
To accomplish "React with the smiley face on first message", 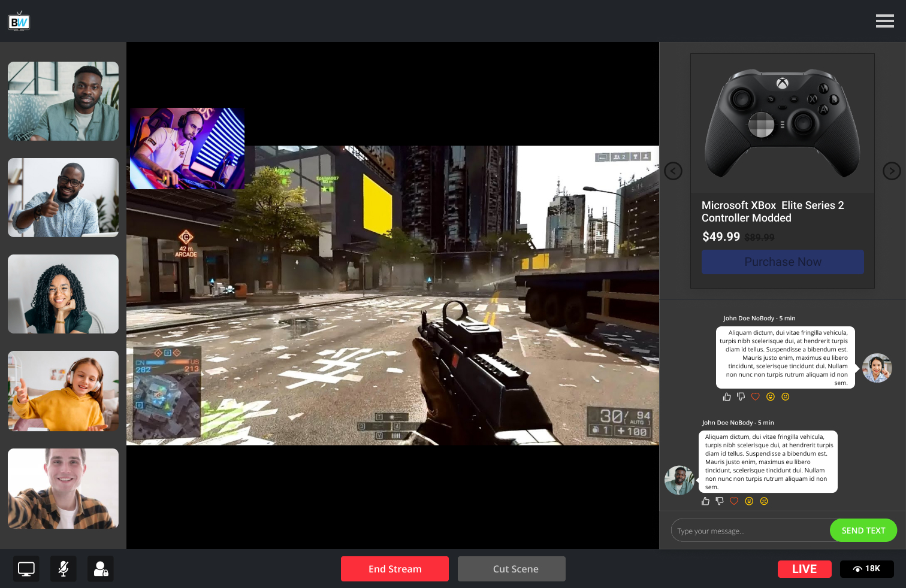I will click(x=771, y=396).
